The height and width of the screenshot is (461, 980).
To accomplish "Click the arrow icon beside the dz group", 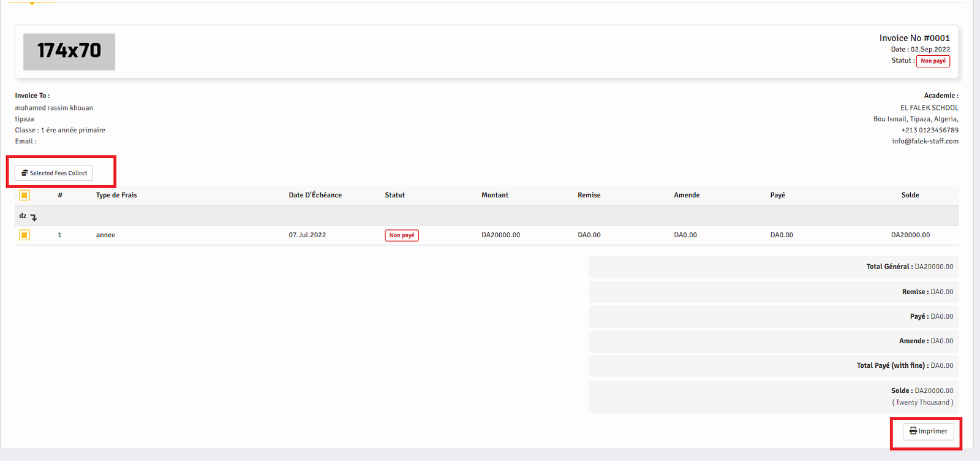I will point(33,218).
